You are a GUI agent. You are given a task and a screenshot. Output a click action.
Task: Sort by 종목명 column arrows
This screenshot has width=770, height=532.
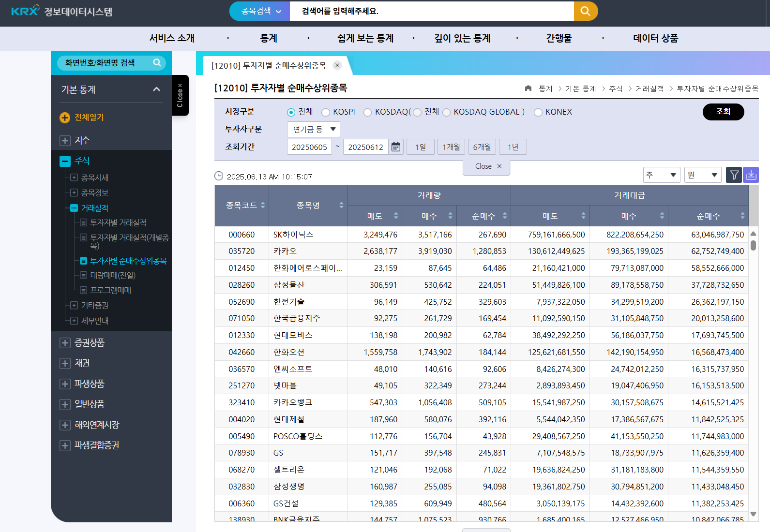click(x=341, y=205)
